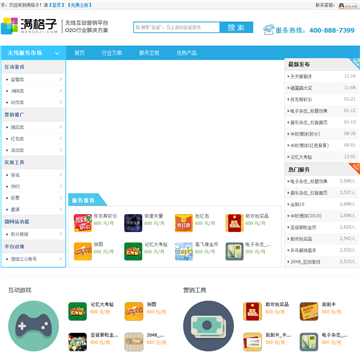Expand the 积分商城 chevron in the sidebar
Viewport: 360px width, 360px height.
[x=61, y=234]
